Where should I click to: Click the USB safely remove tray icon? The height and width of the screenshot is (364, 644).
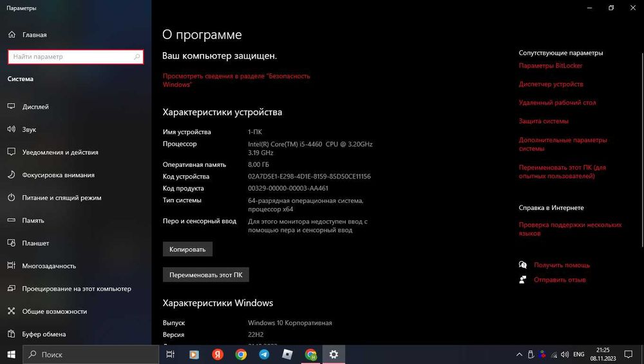[531, 354]
